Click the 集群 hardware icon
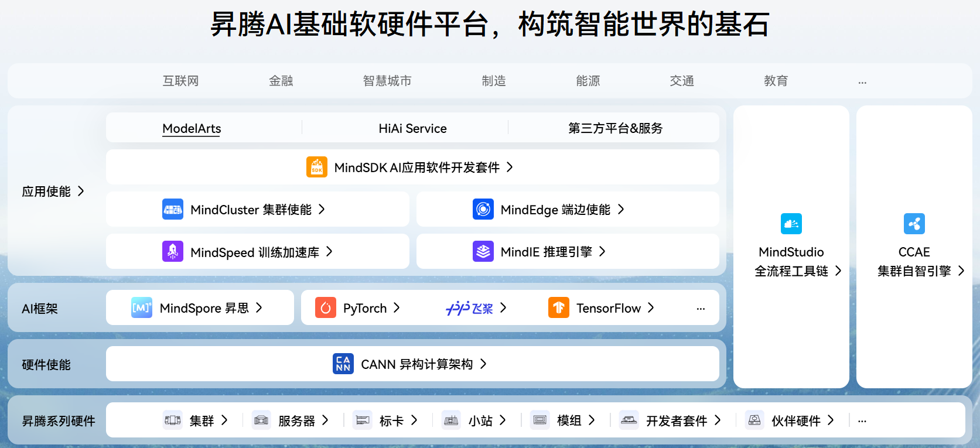 (x=173, y=420)
